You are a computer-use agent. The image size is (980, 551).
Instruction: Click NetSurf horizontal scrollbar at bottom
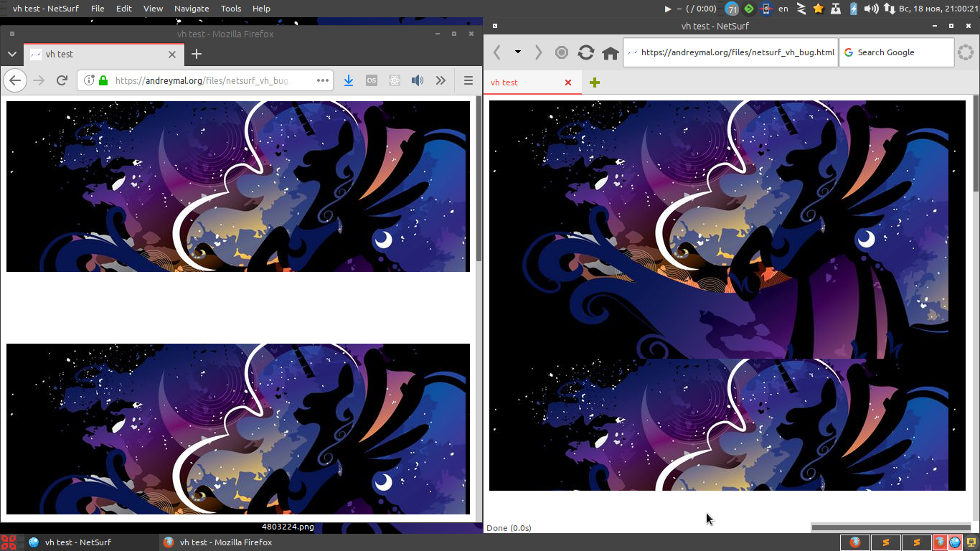[x=890, y=527]
